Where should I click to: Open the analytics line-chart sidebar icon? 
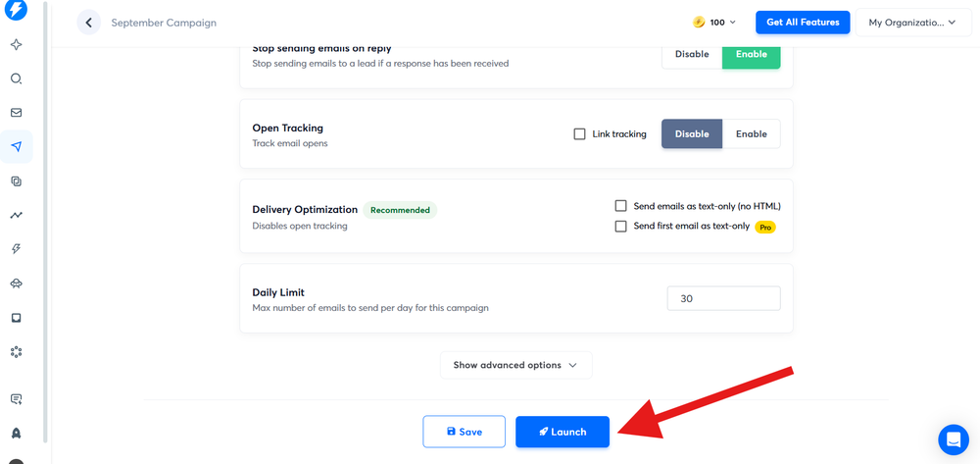tap(16, 215)
